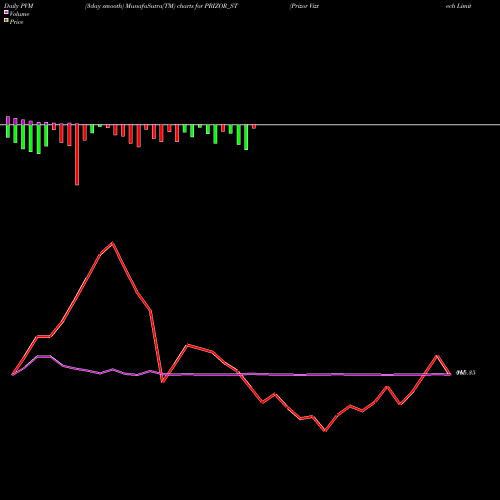The height and width of the screenshot is (500, 500).
Task: Click the Price legend color swatch
Action: (6, 21)
